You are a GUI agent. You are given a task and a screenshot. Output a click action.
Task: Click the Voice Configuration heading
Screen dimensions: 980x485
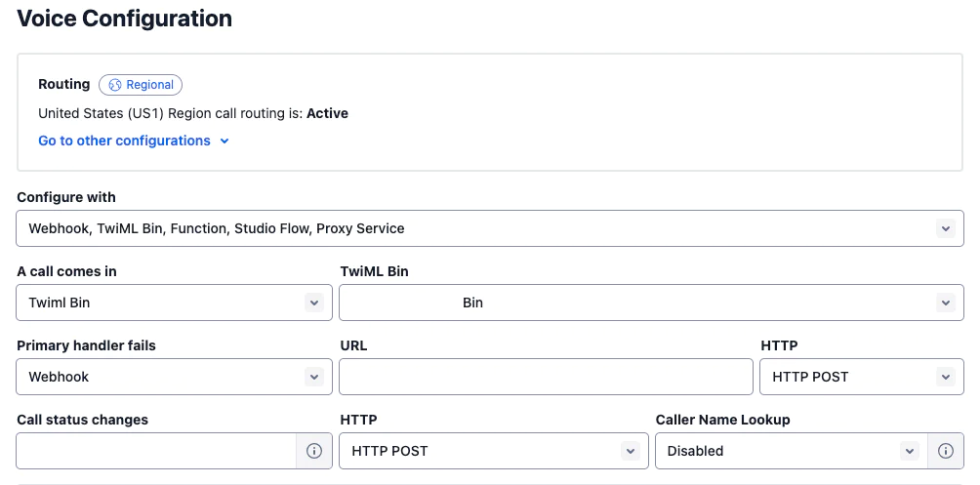pyautogui.click(x=124, y=19)
